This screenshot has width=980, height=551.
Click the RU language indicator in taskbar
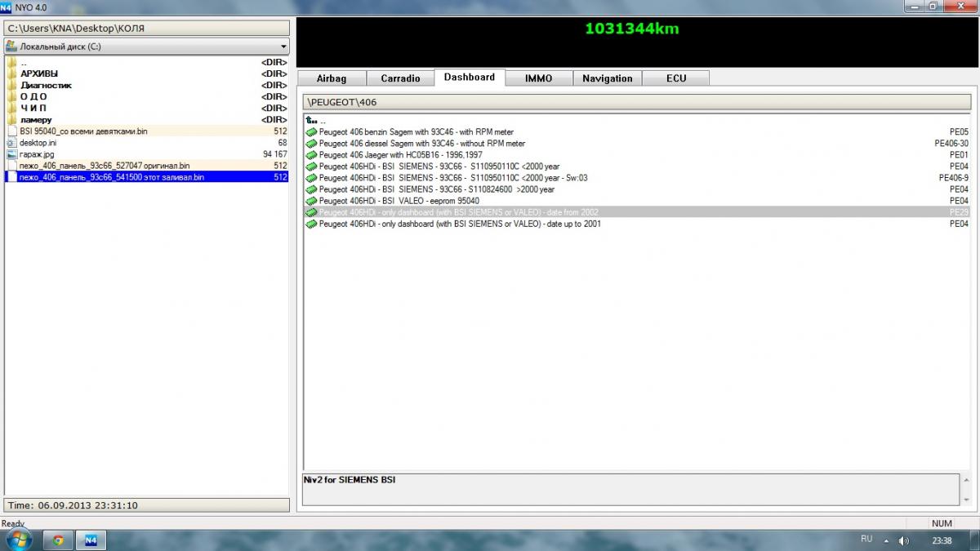click(x=866, y=540)
